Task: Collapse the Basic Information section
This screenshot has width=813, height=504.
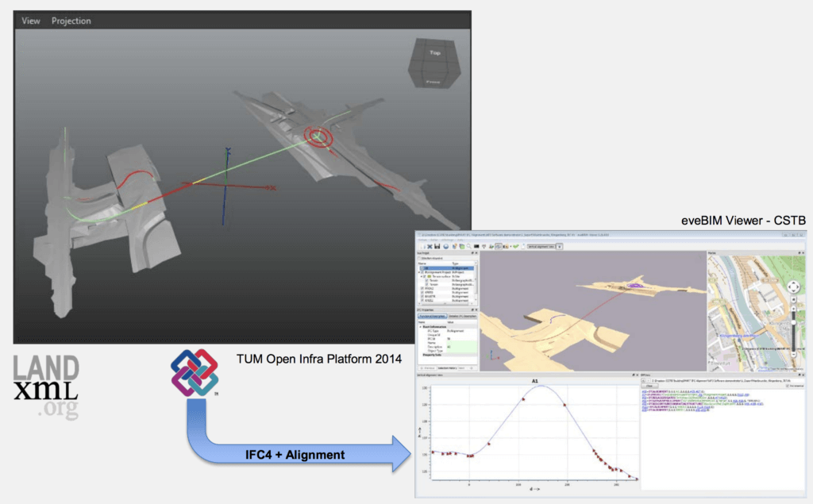Action: click(421, 327)
